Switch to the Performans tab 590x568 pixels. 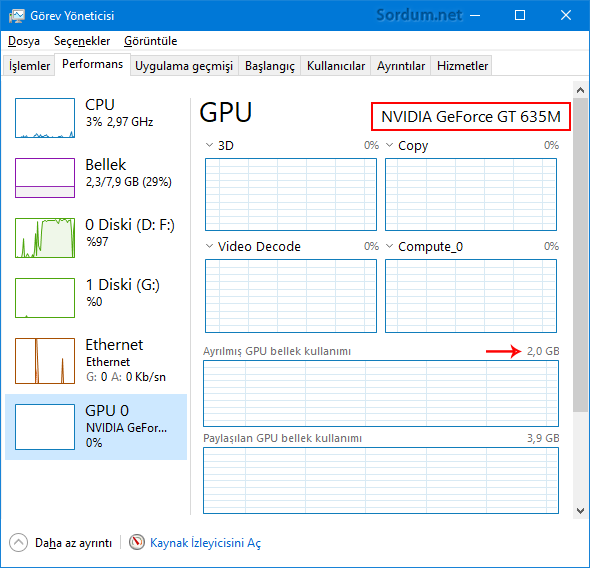coord(93,64)
